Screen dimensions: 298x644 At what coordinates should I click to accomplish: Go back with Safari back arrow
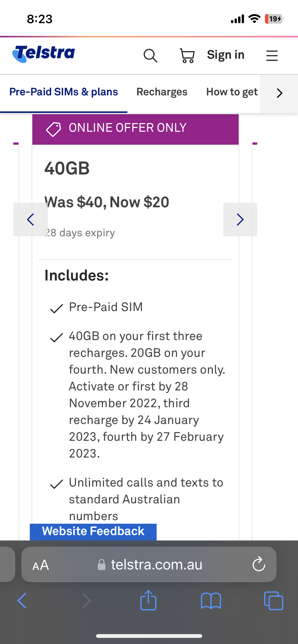coord(22,601)
